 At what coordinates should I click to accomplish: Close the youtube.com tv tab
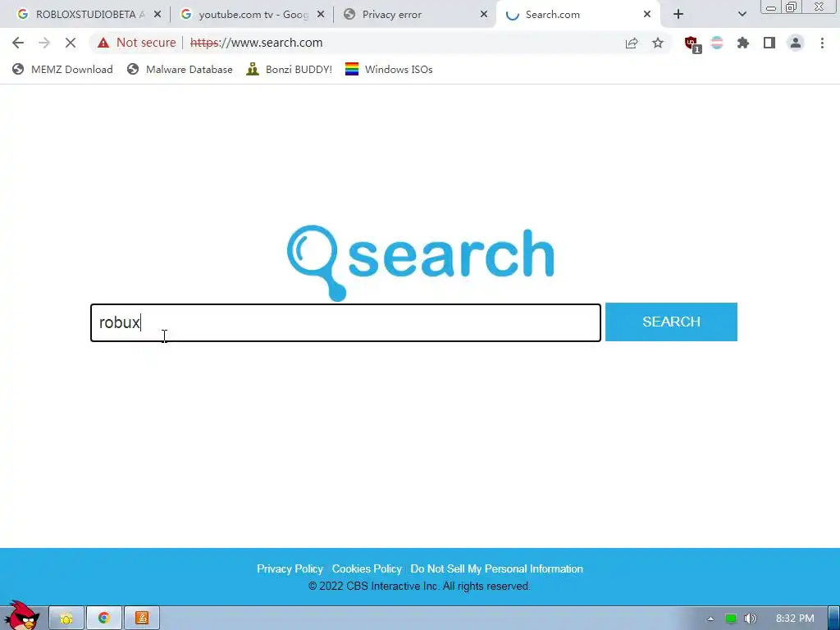click(321, 15)
